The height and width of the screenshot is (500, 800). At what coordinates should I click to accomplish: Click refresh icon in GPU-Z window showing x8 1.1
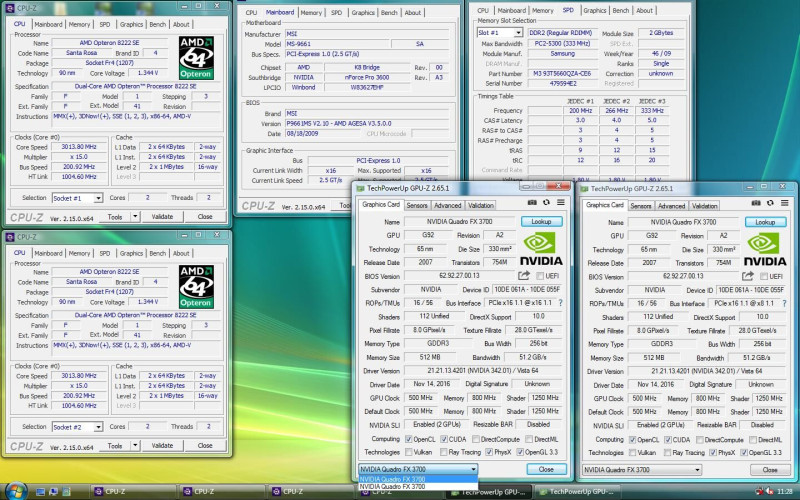click(770, 203)
